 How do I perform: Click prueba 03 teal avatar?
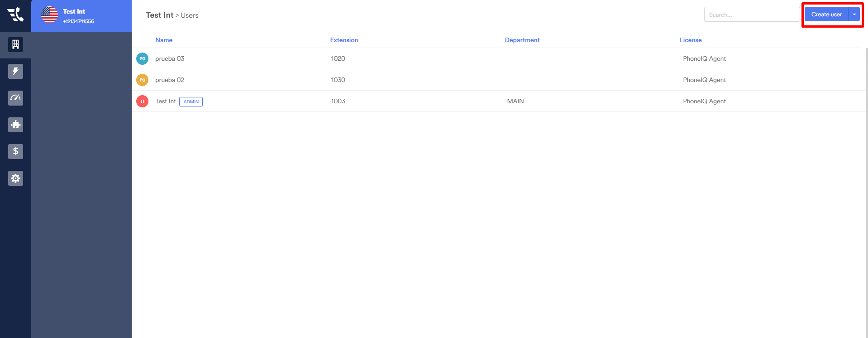click(142, 58)
